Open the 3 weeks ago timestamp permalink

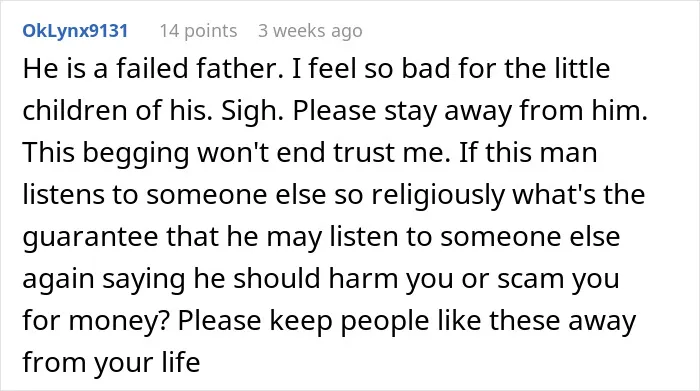click(x=310, y=31)
